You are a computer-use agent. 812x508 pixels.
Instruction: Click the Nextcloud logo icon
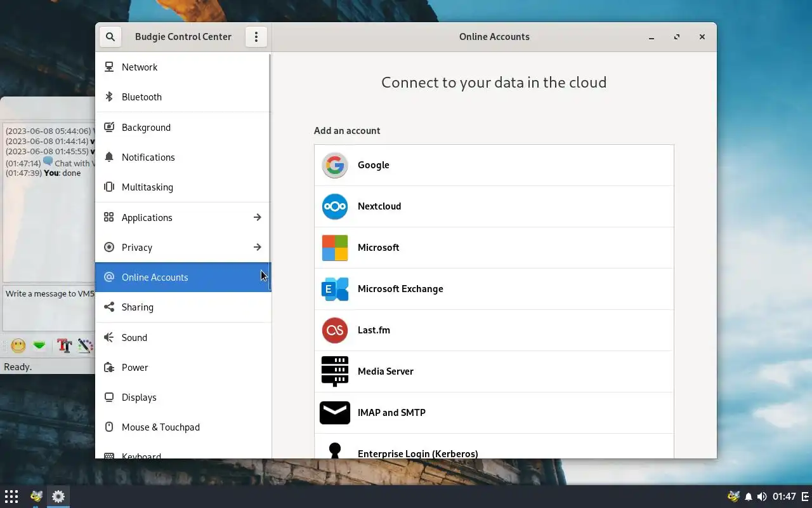(335, 206)
